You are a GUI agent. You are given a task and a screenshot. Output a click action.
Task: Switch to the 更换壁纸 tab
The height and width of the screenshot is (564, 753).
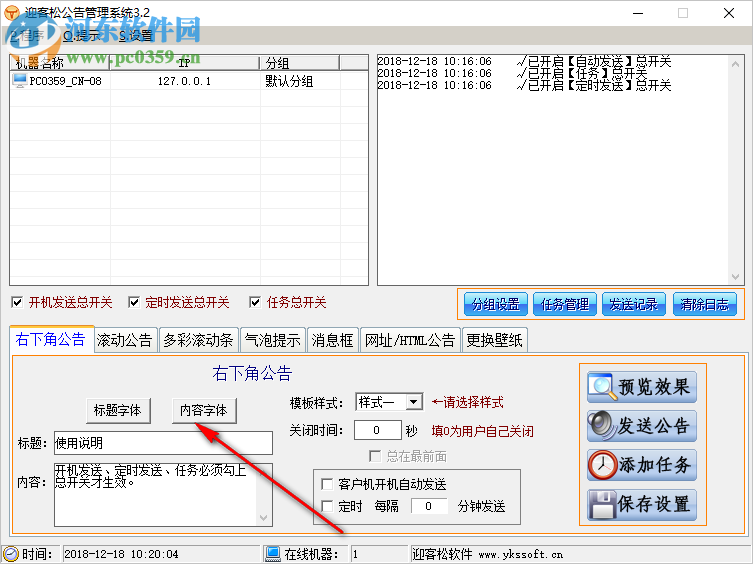coord(495,340)
